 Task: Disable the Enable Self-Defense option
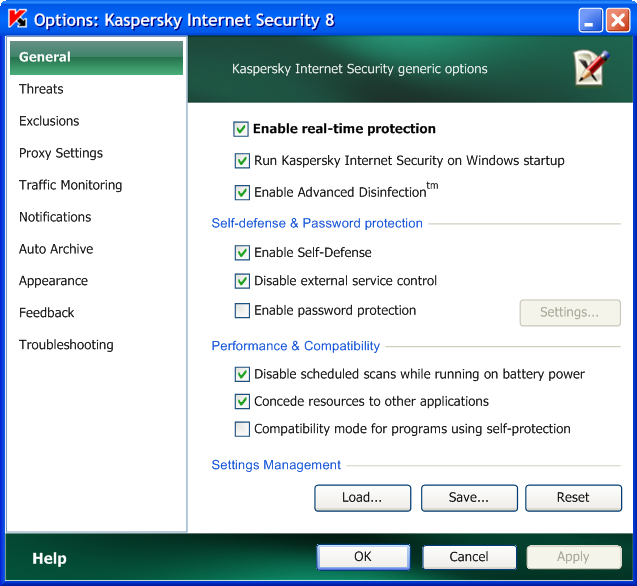(242, 253)
